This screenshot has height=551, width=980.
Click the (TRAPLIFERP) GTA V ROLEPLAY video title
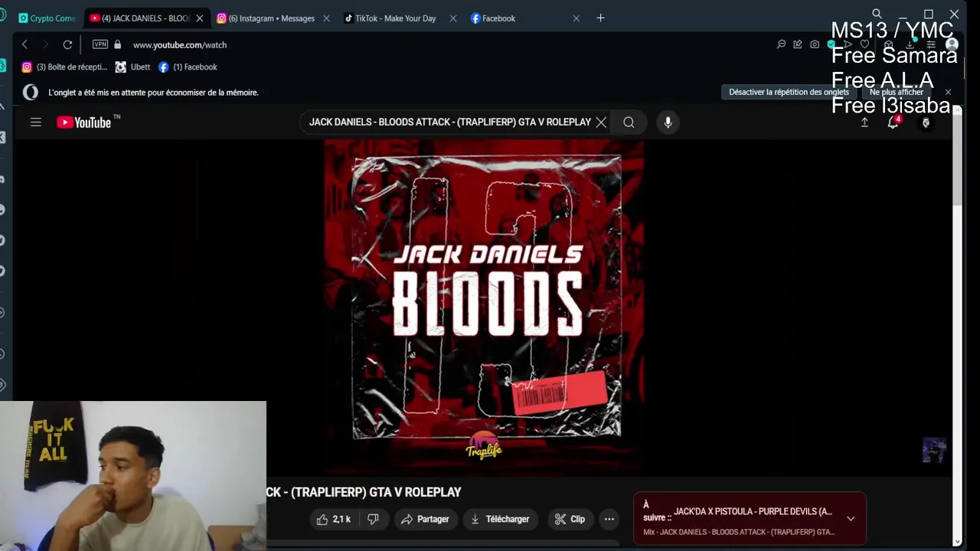click(364, 492)
